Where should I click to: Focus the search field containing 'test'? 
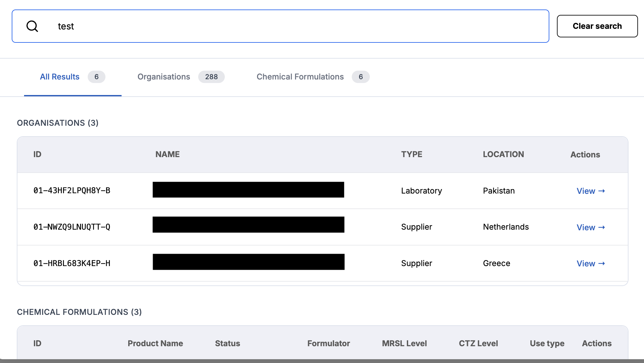pyautogui.click(x=280, y=26)
